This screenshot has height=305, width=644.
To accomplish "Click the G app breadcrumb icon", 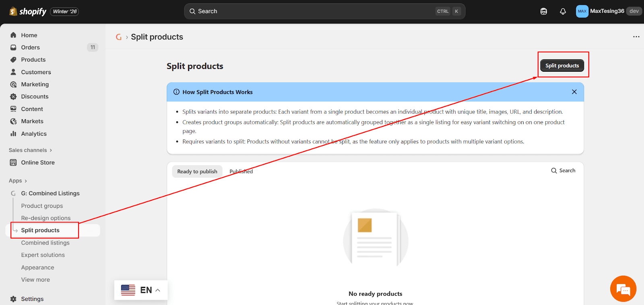I will 119,37.
